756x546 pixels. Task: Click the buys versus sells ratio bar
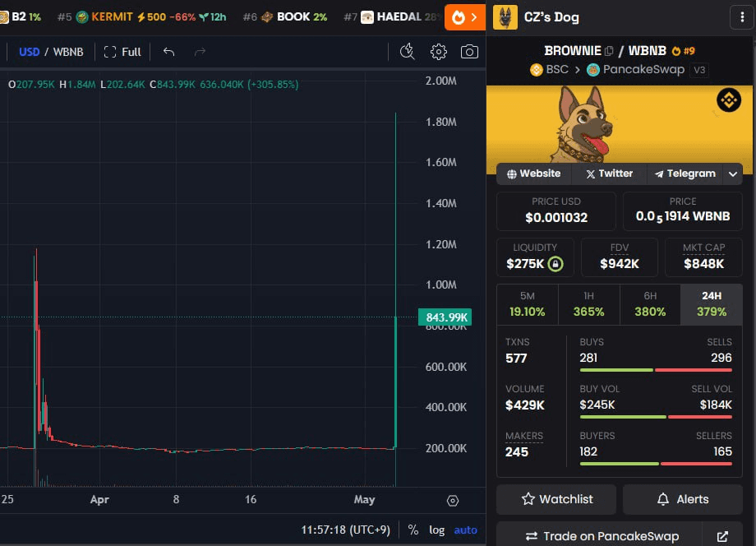tap(656, 370)
